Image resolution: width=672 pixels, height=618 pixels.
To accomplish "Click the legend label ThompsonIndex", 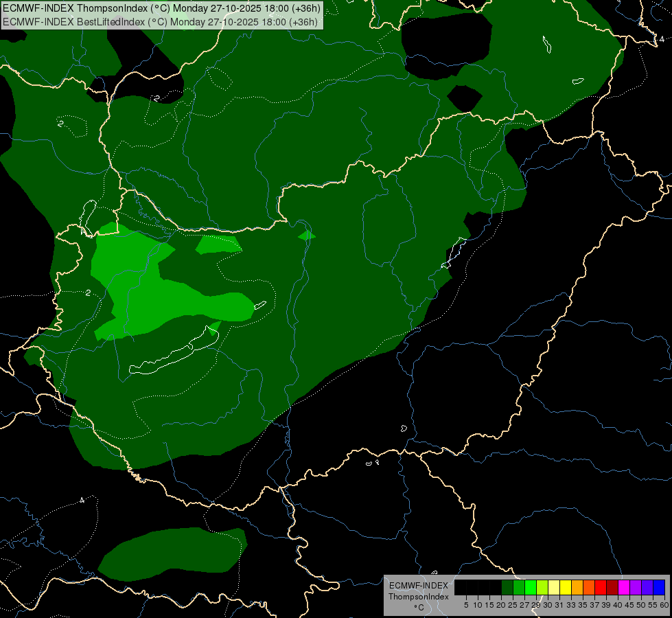I will click(418, 597).
